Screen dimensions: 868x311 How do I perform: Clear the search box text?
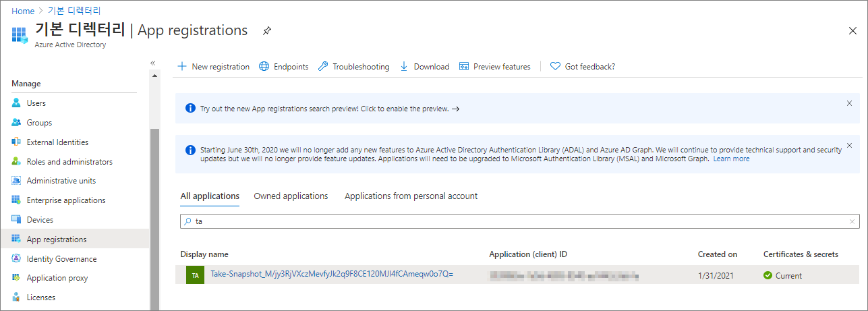[852, 221]
